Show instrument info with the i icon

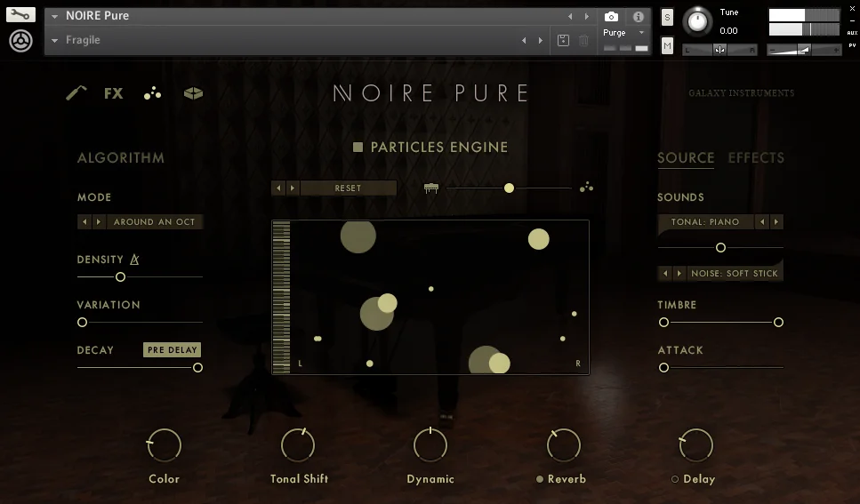[639, 17]
